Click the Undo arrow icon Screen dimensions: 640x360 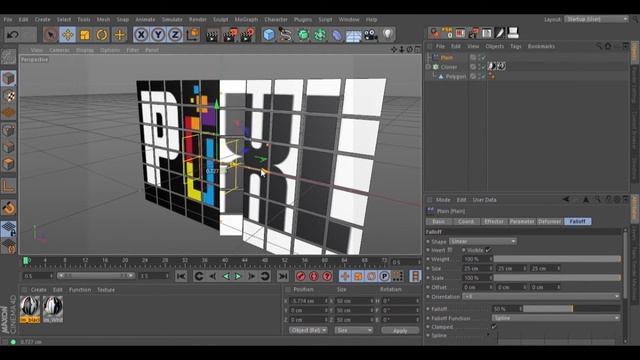(13, 35)
